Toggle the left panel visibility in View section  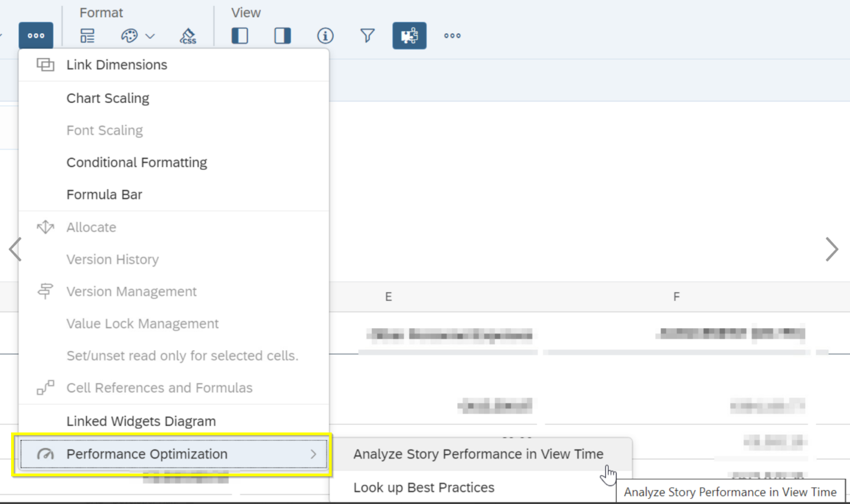point(240,35)
